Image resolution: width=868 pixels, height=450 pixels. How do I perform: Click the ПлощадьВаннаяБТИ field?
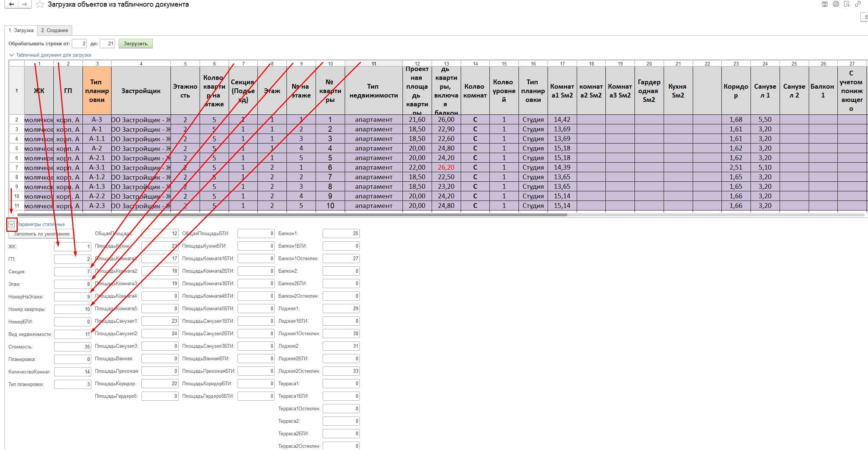point(256,358)
